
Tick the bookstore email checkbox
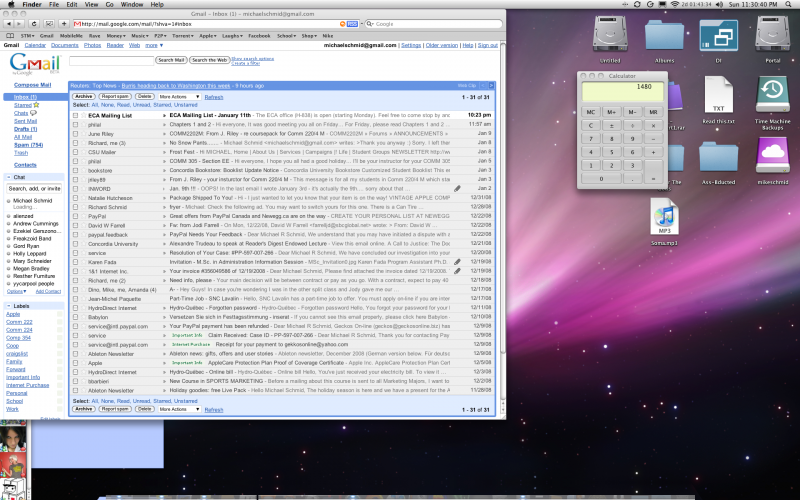click(76, 170)
